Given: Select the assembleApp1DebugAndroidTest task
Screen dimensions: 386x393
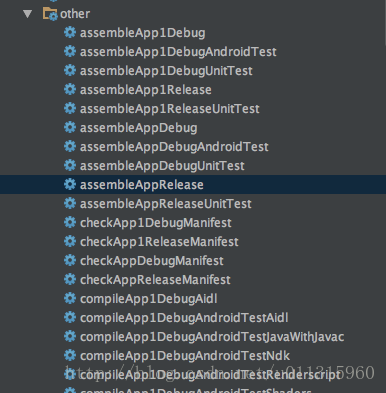Looking at the screenshot, I should click(178, 52).
